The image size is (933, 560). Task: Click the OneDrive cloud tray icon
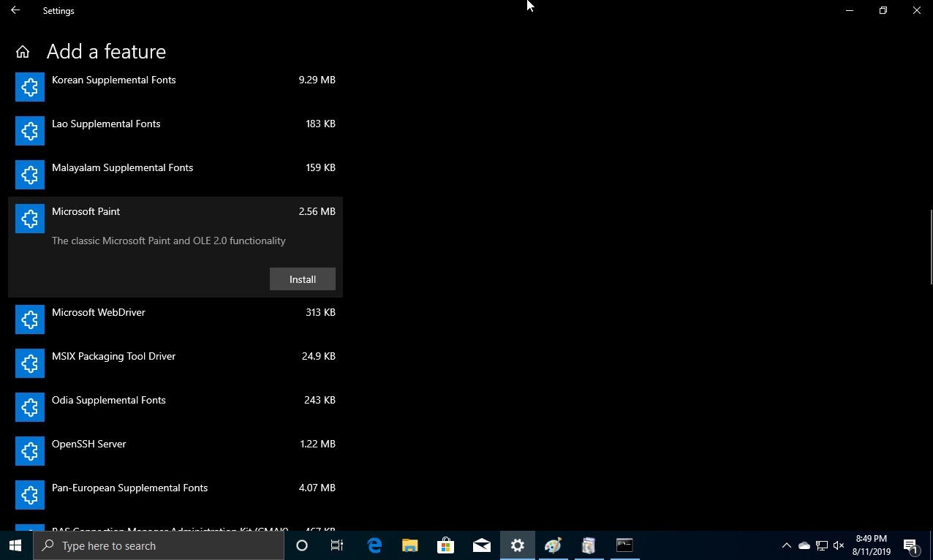804,545
